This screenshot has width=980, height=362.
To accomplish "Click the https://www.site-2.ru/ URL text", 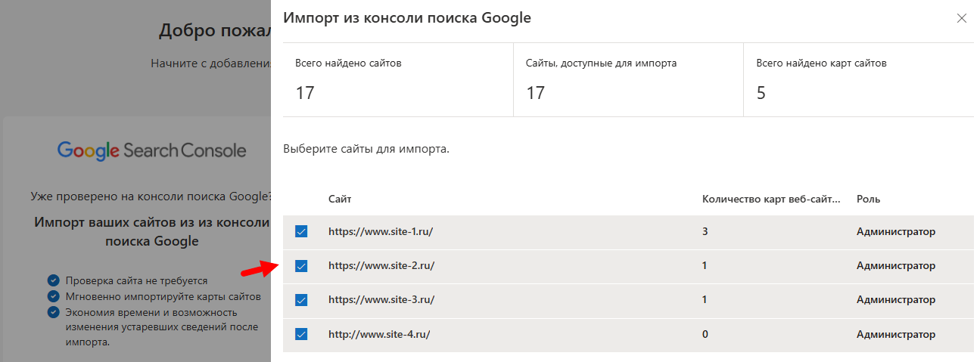I will tap(381, 266).
